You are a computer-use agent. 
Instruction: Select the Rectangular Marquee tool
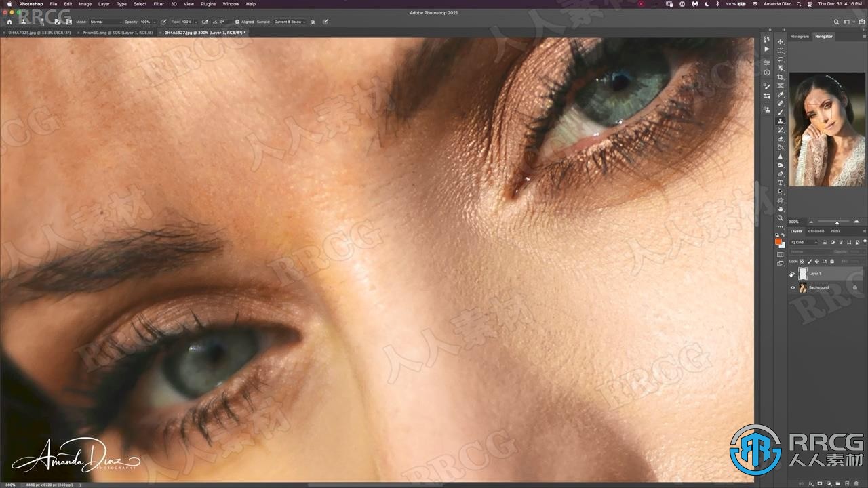click(781, 50)
